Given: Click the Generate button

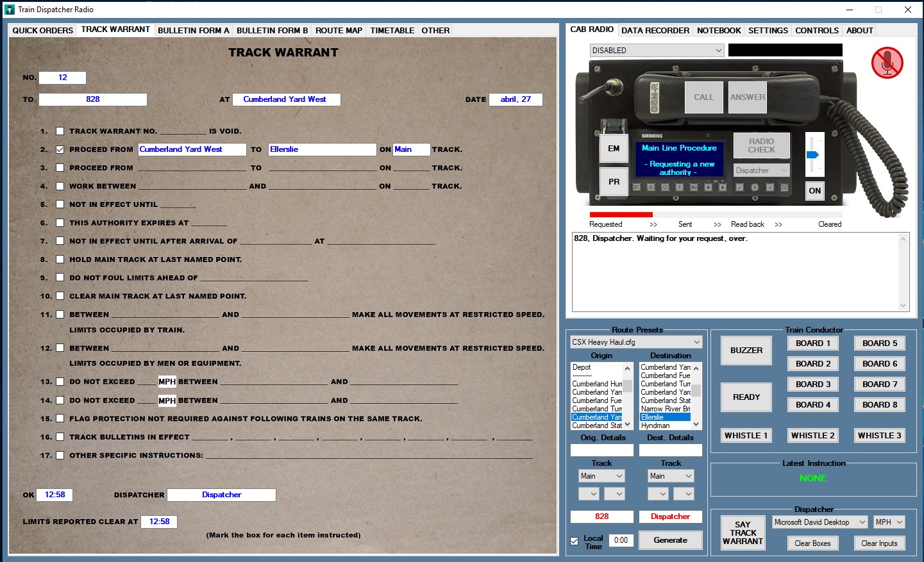Looking at the screenshot, I should [x=670, y=540].
